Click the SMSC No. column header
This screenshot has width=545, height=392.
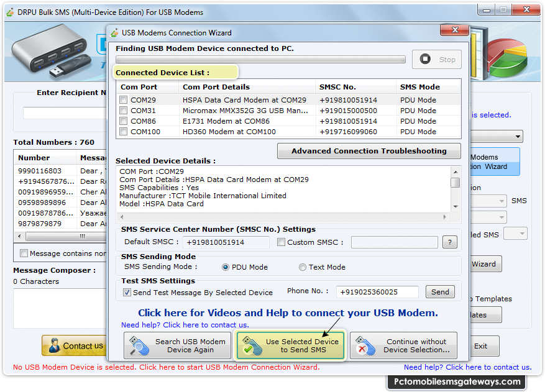pos(356,87)
